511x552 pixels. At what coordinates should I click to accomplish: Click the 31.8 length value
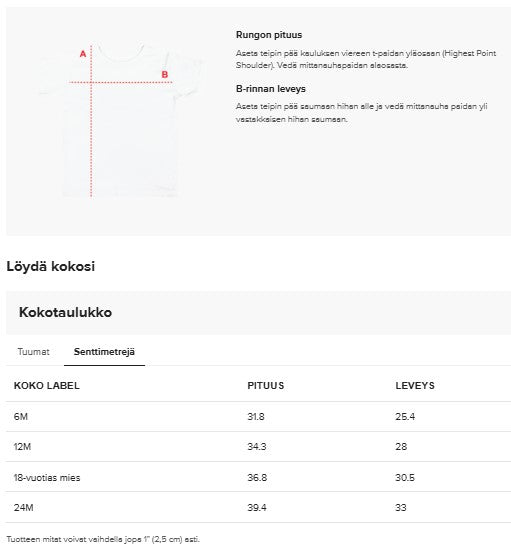click(256, 416)
